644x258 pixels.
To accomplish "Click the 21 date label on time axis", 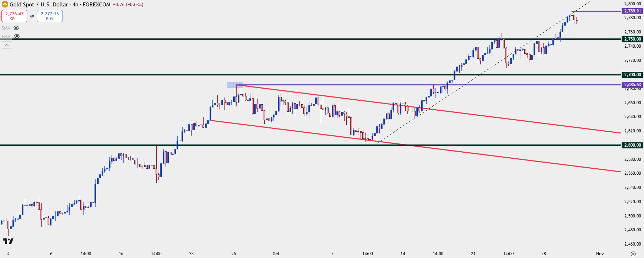I will [x=473, y=254].
